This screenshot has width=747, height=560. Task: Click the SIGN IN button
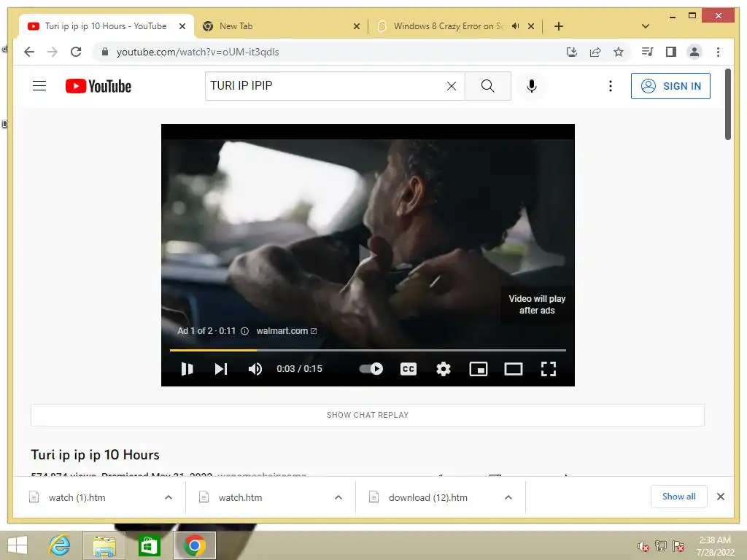(670, 86)
